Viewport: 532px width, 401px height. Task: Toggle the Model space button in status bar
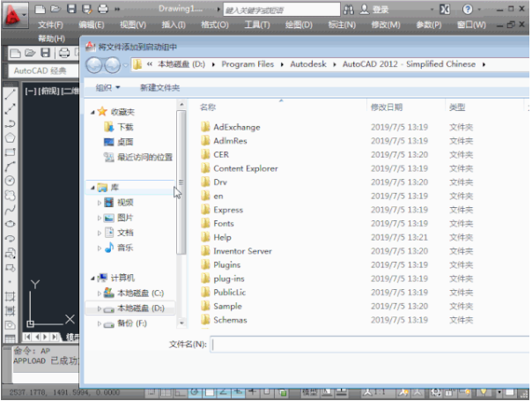tap(309, 393)
